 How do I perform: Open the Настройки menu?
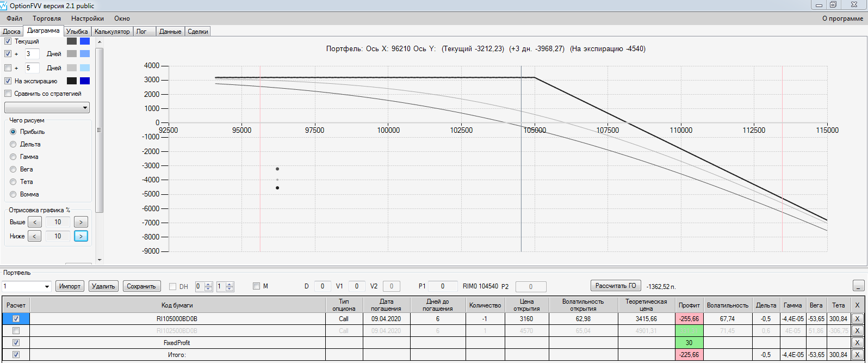(x=88, y=19)
